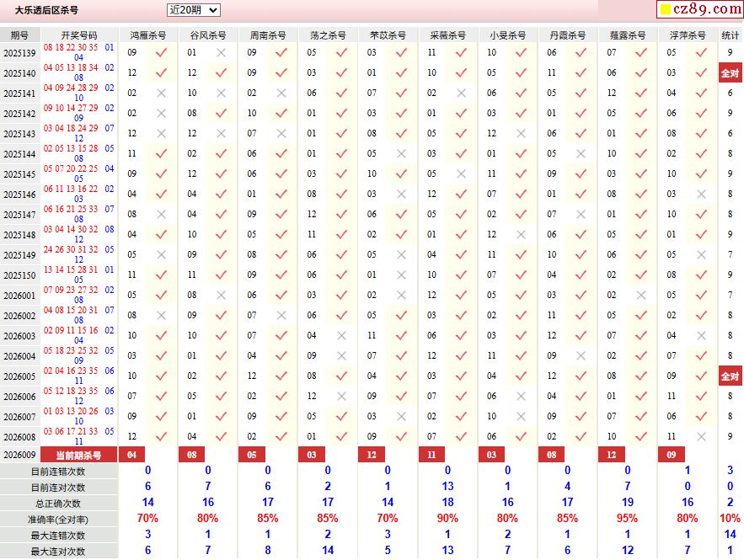Click the X mark for 丹霞 in row 2025147

click(581, 215)
